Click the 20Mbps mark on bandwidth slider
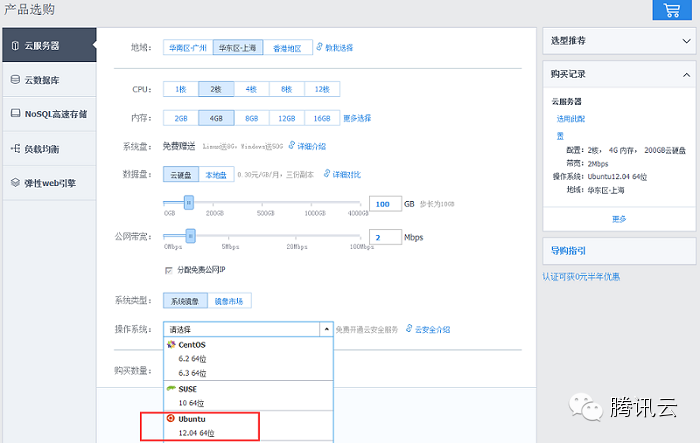This screenshot has height=443, width=700. [297, 247]
